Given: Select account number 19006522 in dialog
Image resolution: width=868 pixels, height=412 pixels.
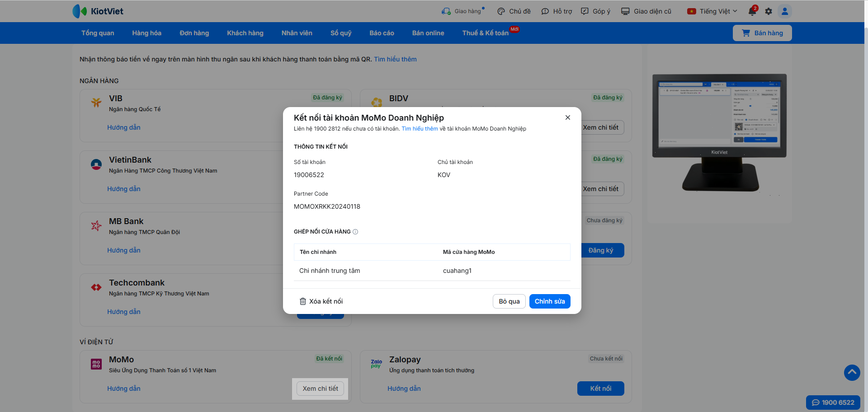Looking at the screenshot, I should point(309,175).
